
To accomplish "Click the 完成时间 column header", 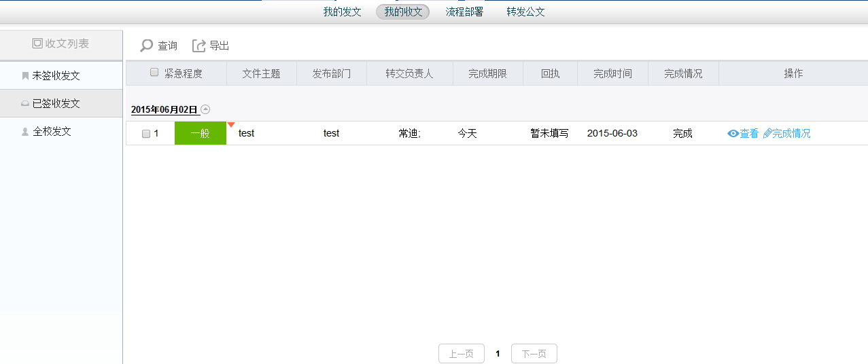I will click(x=612, y=73).
